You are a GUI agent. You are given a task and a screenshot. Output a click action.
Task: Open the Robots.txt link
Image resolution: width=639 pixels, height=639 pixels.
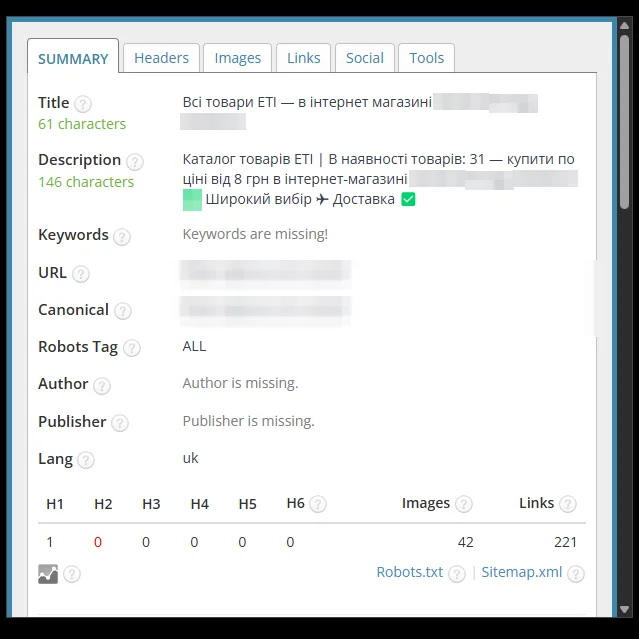coord(410,572)
